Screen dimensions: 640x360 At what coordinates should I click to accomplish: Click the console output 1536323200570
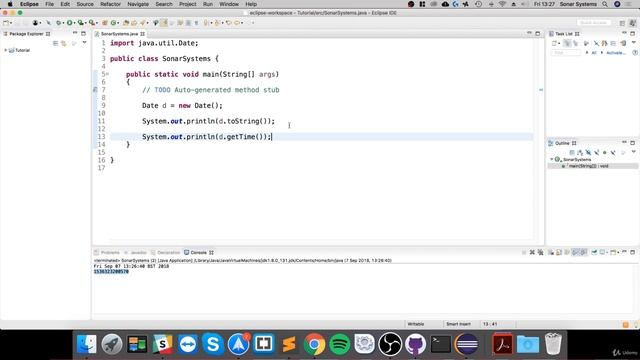pyautogui.click(x=111, y=271)
